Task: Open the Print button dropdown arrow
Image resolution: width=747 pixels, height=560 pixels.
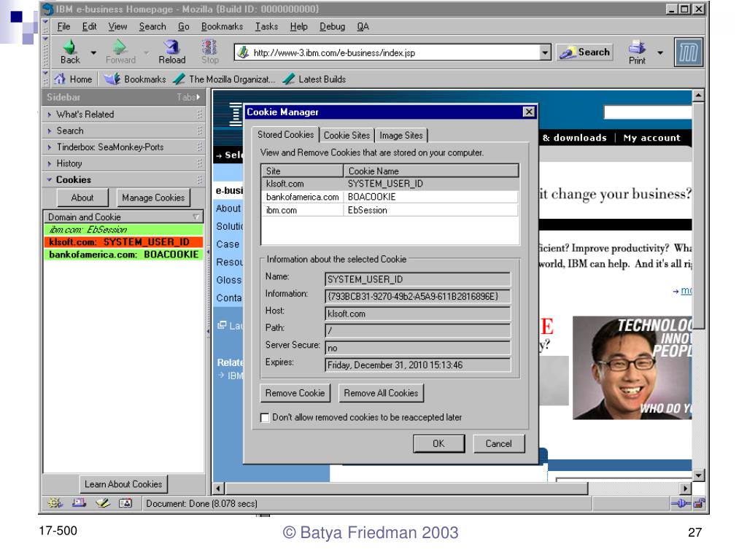Action: (x=660, y=52)
